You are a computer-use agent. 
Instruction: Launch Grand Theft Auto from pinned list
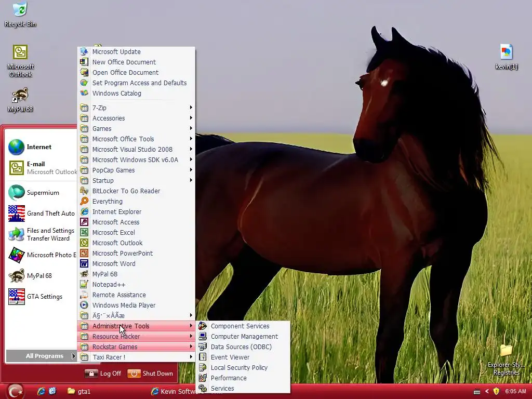pyautogui.click(x=41, y=214)
